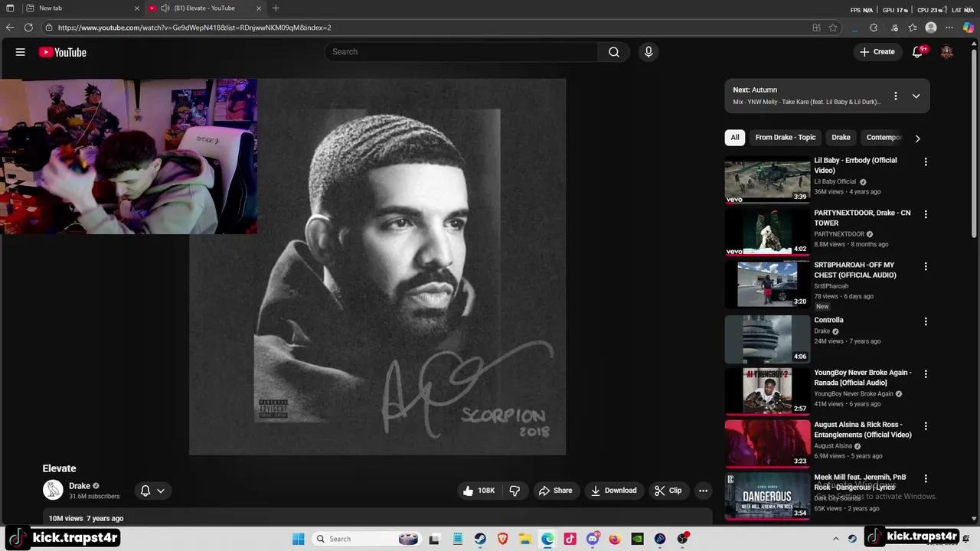Select the From Drake - Topic chip
This screenshot has width=980, height=551.
(786, 138)
